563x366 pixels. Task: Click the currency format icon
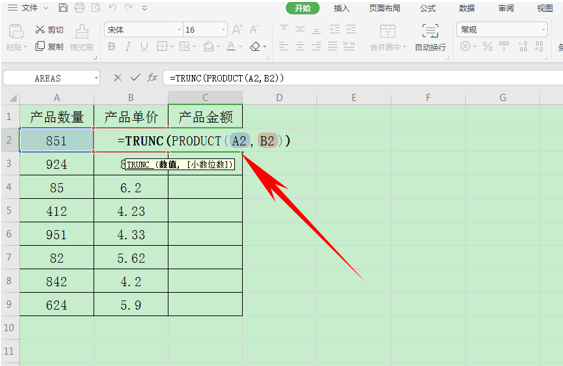(465, 46)
